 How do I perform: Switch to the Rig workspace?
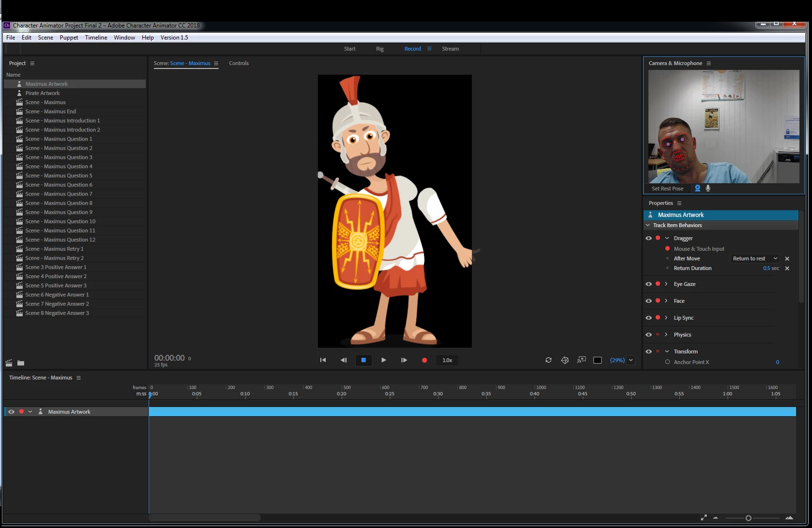click(380, 49)
